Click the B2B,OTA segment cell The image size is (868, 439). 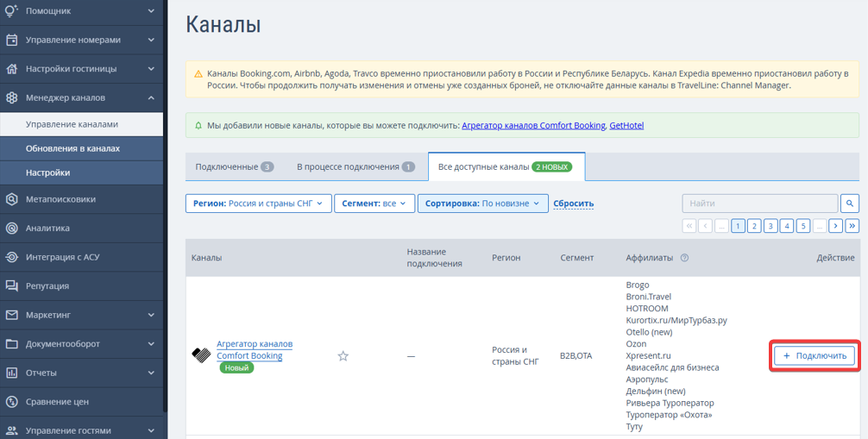click(x=576, y=356)
